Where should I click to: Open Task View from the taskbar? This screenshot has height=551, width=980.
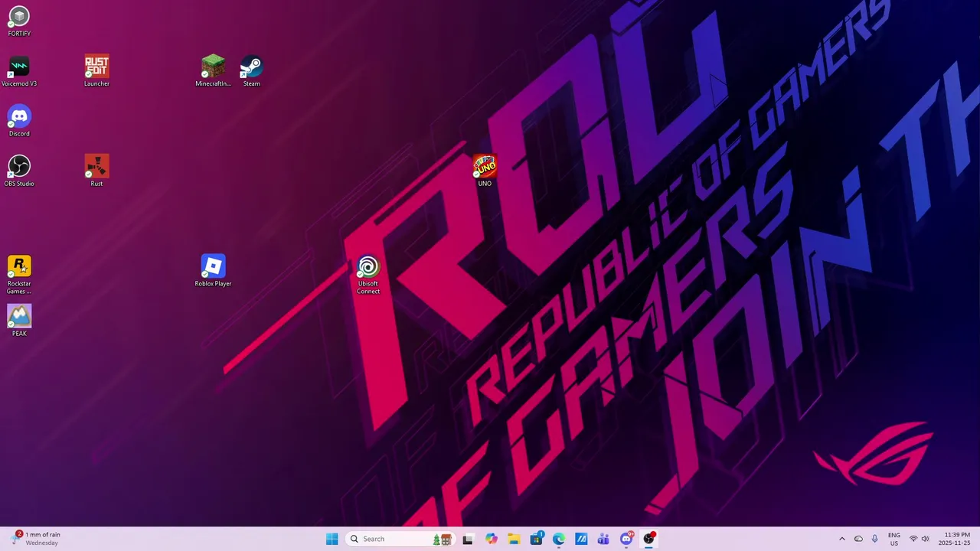pos(468,539)
